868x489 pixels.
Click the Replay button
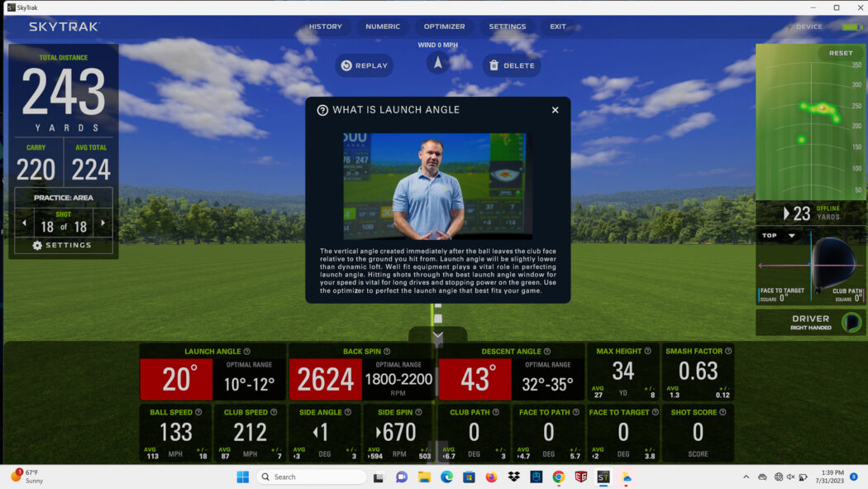click(x=364, y=65)
